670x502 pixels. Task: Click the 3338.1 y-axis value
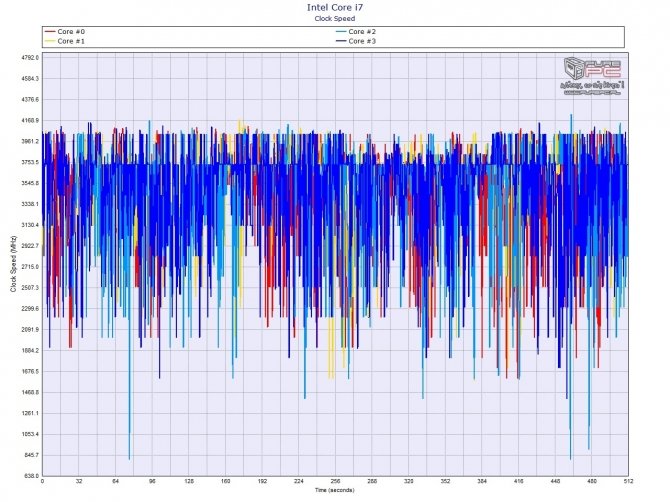pos(31,204)
